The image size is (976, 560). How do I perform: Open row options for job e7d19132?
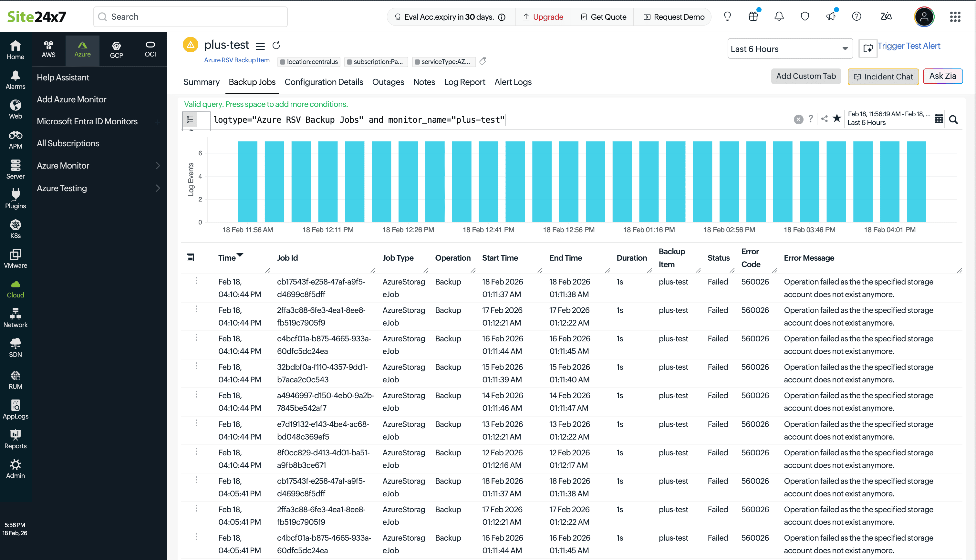tap(196, 423)
